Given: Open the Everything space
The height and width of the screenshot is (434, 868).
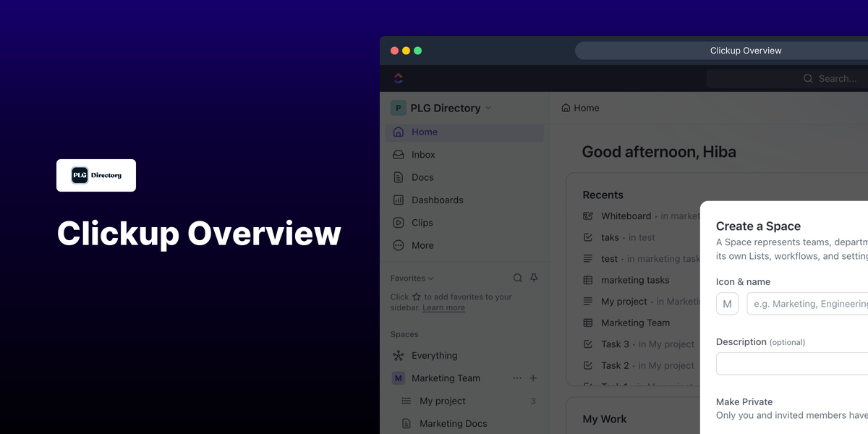Looking at the screenshot, I should coord(434,356).
